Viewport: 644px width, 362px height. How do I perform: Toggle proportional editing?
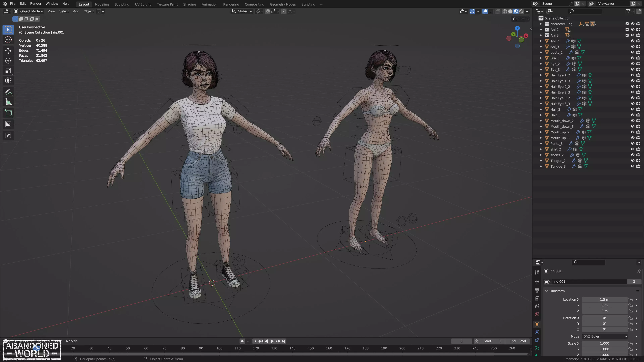(284, 11)
